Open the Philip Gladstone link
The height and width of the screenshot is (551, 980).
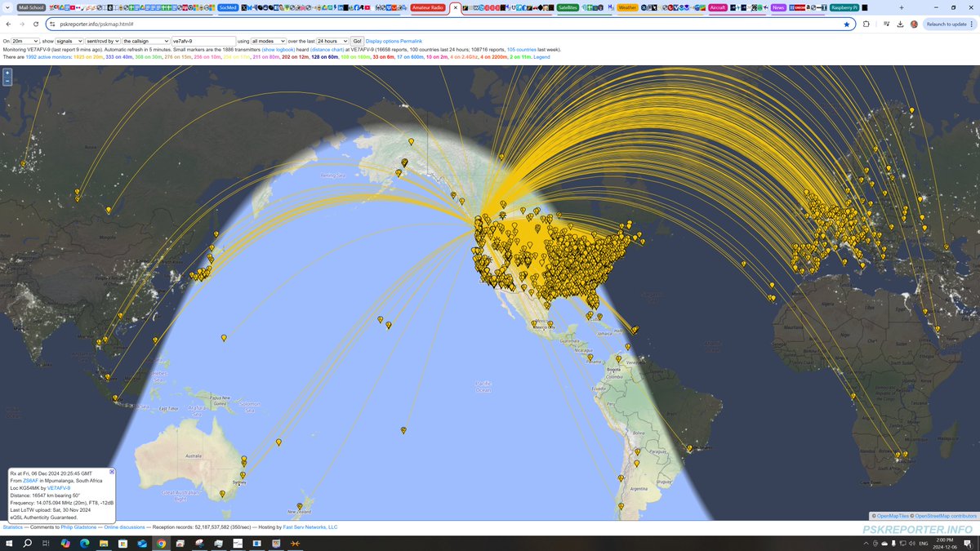coord(79,527)
